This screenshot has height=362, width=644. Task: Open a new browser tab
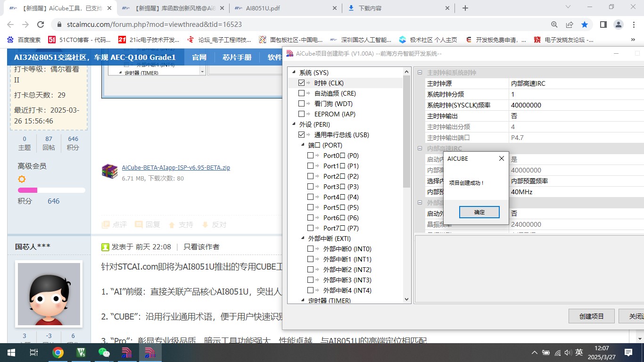(465, 8)
